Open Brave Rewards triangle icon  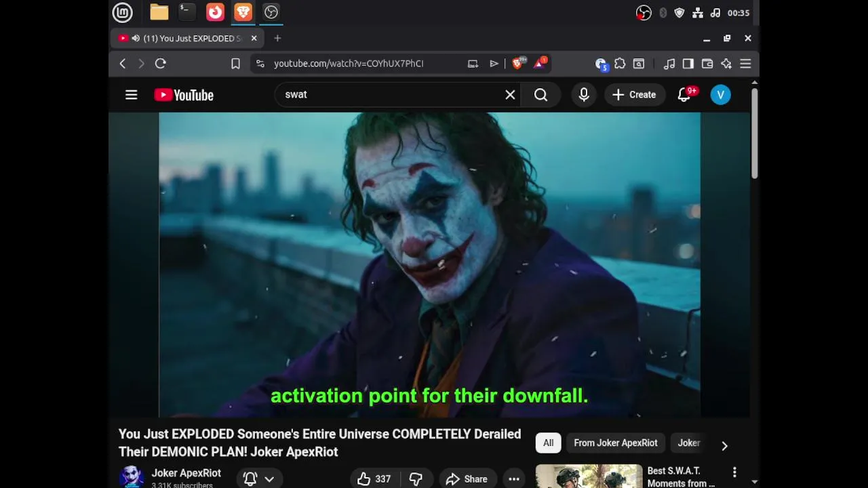point(540,63)
